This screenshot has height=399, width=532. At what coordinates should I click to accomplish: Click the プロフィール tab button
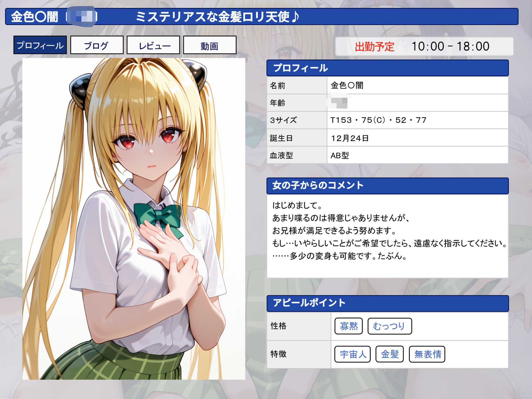point(40,46)
